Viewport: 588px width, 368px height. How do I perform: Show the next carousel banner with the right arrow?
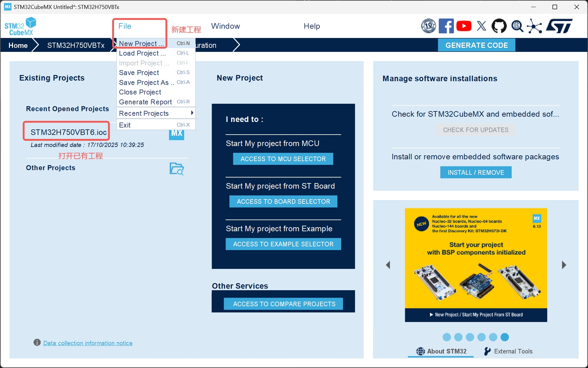pyautogui.click(x=564, y=265)
